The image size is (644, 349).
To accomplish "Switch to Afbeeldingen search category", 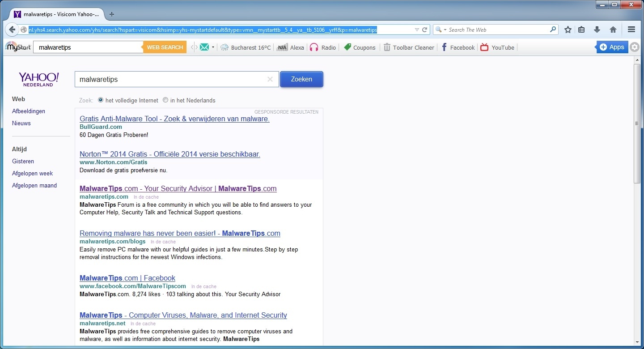I will (x=29, y=111).
